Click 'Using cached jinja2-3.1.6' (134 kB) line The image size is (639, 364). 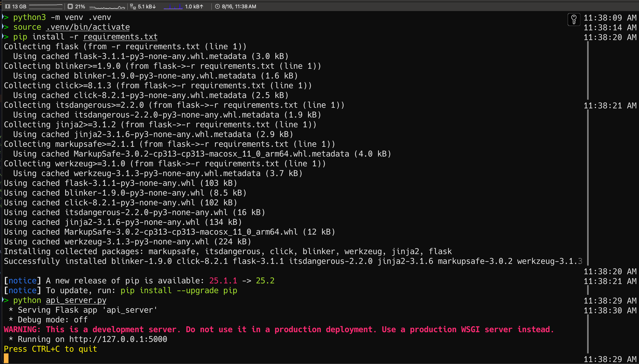(x=123, y=222)
